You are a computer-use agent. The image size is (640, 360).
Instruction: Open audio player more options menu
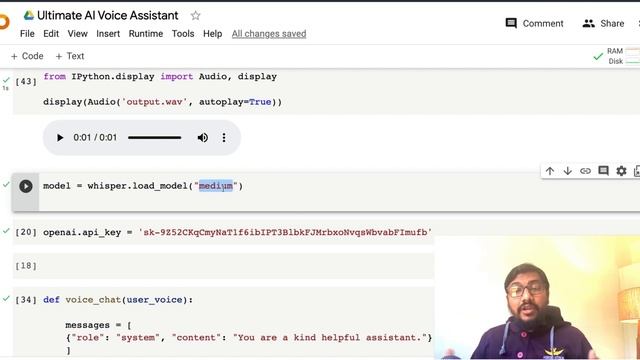click(224, 138)
